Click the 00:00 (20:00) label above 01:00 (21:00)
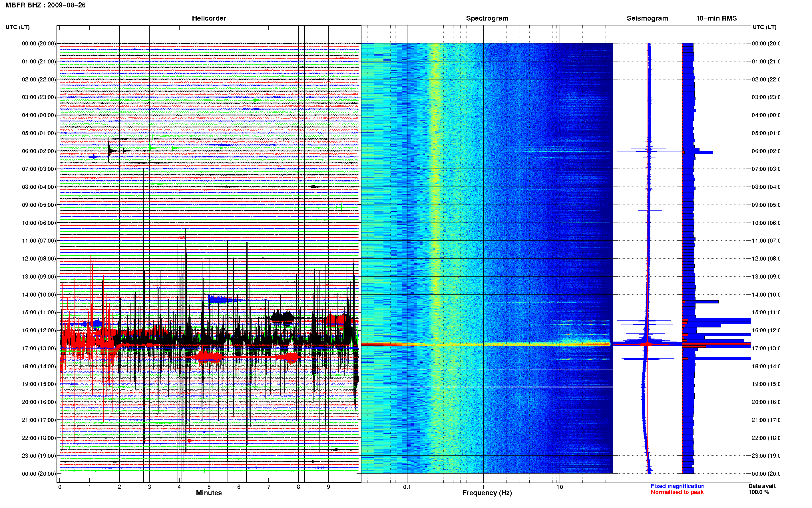 tap(39, 43)
